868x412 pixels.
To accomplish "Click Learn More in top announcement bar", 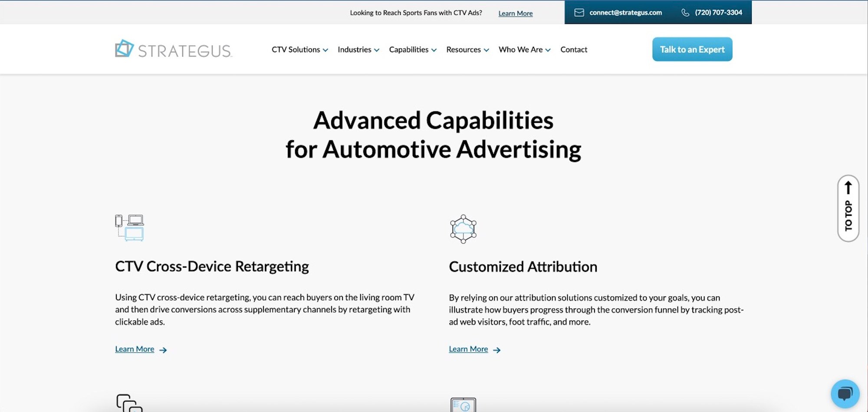I will pos(515,13).
